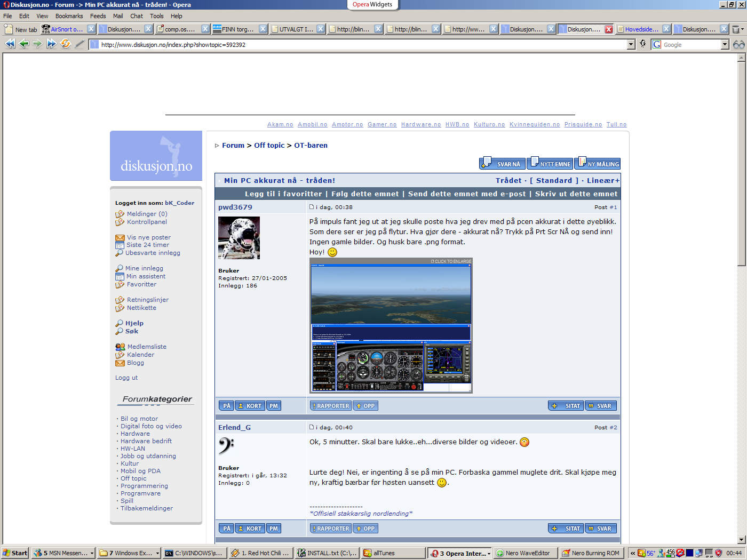Open the allTunes taskbar button
This screenshot has width=747, height=560.
tap(393, 553)
